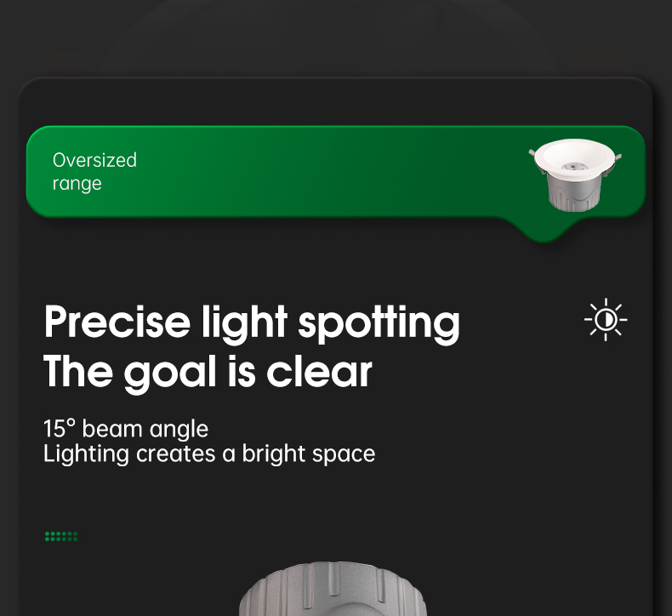Viewport: 672px width, 616px height.
Task: Click the words "bright space" in the subtitle
Action: pos(308,454)
